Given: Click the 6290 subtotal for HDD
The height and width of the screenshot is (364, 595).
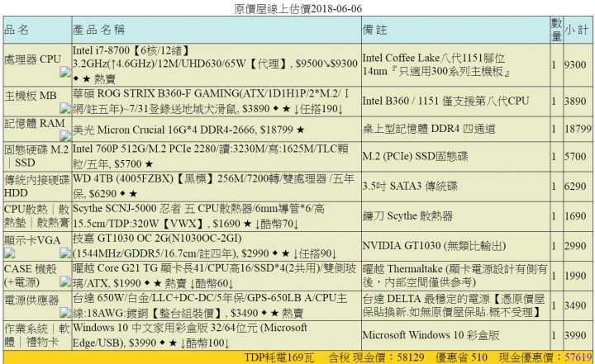Looking at the screenshot, I should click(x=575, y=187).
